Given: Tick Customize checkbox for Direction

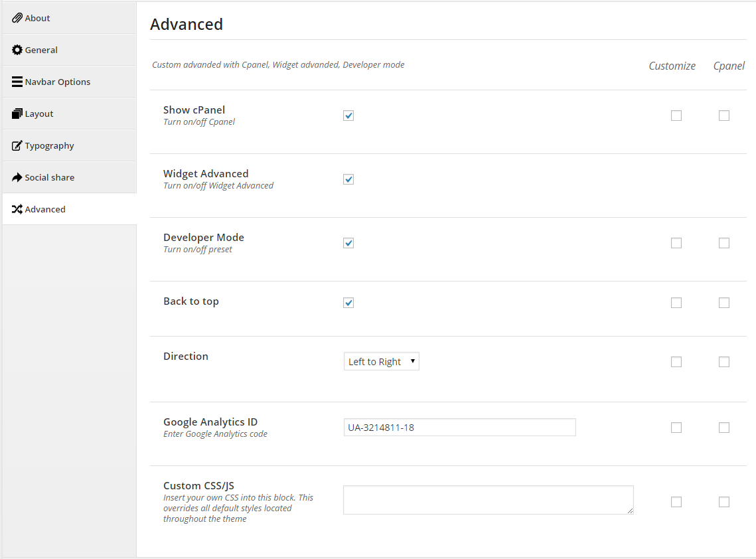Looking at the screenshot, I should (x=676, y=362).
